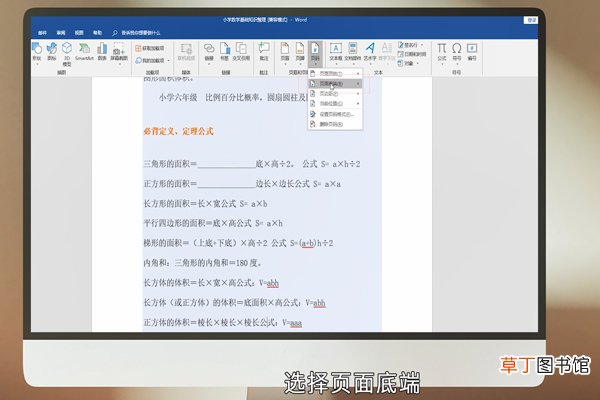The image size is (600, 400).
Task: Open the 页边距 page margins submenu
Action: pos(335,94)
